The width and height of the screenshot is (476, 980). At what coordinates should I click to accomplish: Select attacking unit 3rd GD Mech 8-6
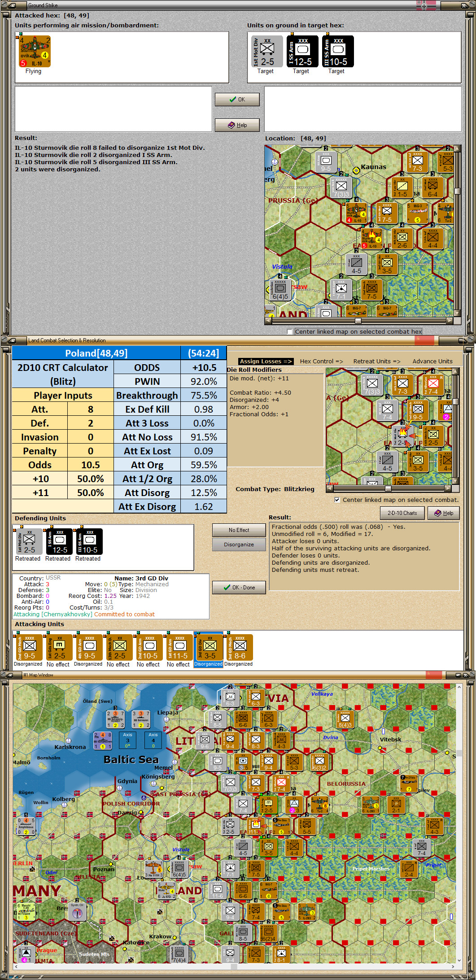tap(240, 647)
